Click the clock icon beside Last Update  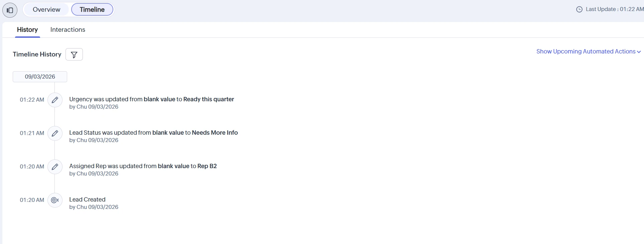tap(579, 9)
